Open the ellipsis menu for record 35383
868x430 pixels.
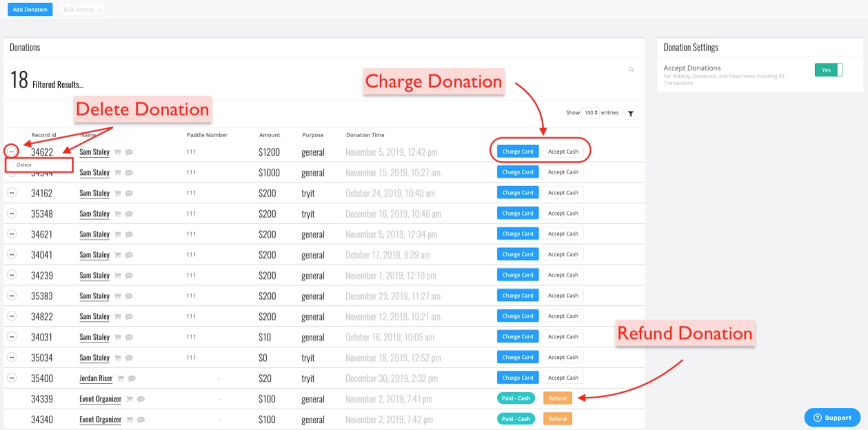coord(12,296)
